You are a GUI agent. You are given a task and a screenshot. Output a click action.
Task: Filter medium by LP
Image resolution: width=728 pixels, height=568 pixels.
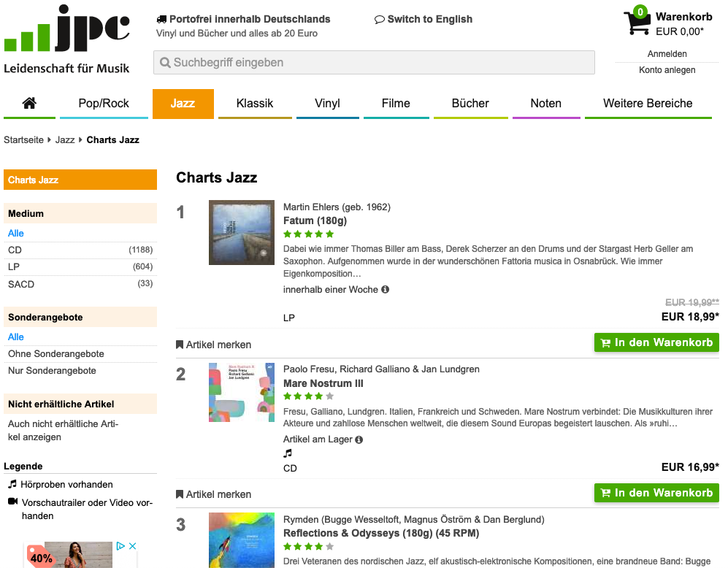[x=14, y=266]
